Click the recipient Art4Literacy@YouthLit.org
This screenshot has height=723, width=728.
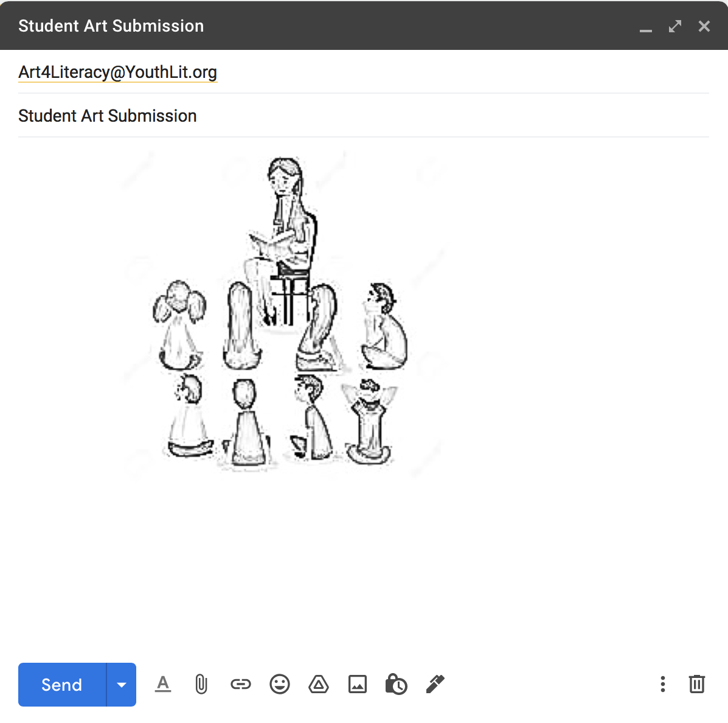(117, 72)
